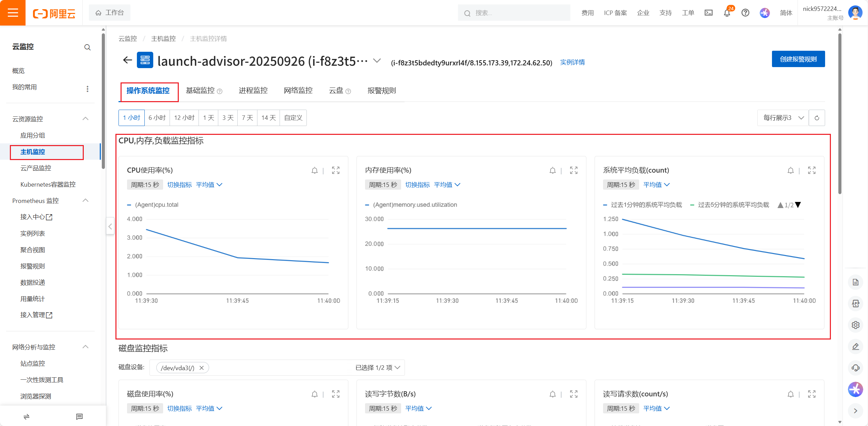Search icon in 云监控 sidebar
The height and width of the screenshot is (426, 868).
pos(87,47)
